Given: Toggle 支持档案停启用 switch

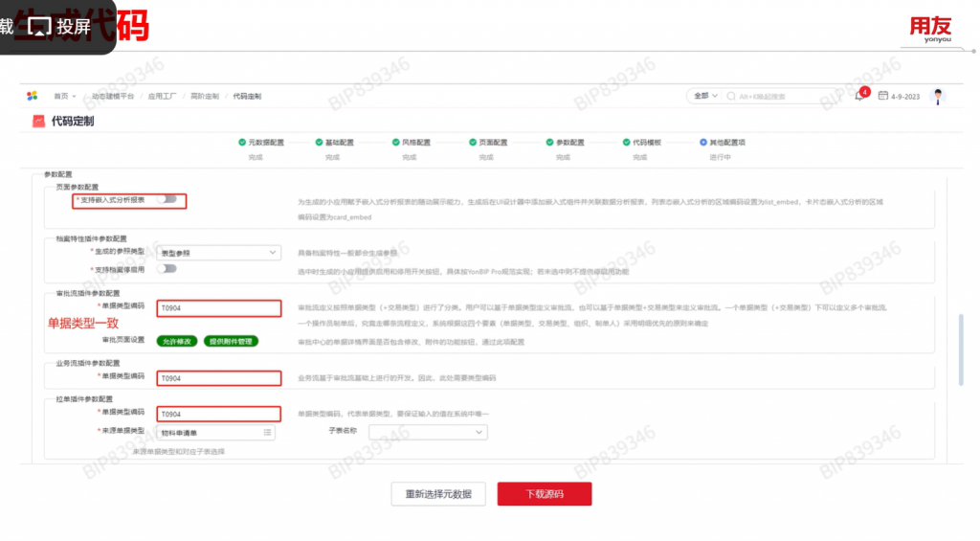Looking at the screenshot, I should [168, 268].
